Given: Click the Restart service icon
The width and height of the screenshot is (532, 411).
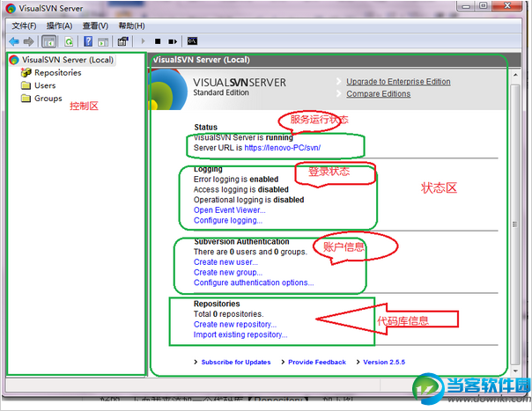Looking at the screenshot, I should coord(173,41).
